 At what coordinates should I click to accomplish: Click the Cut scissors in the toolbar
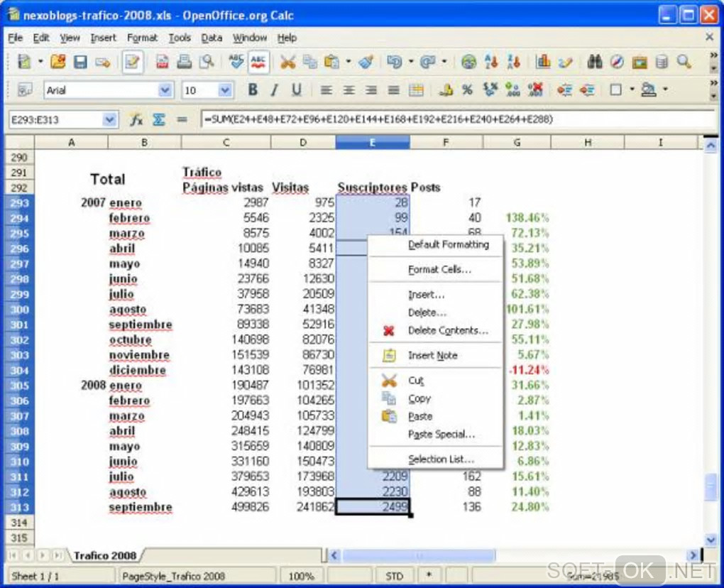(287, 62)
